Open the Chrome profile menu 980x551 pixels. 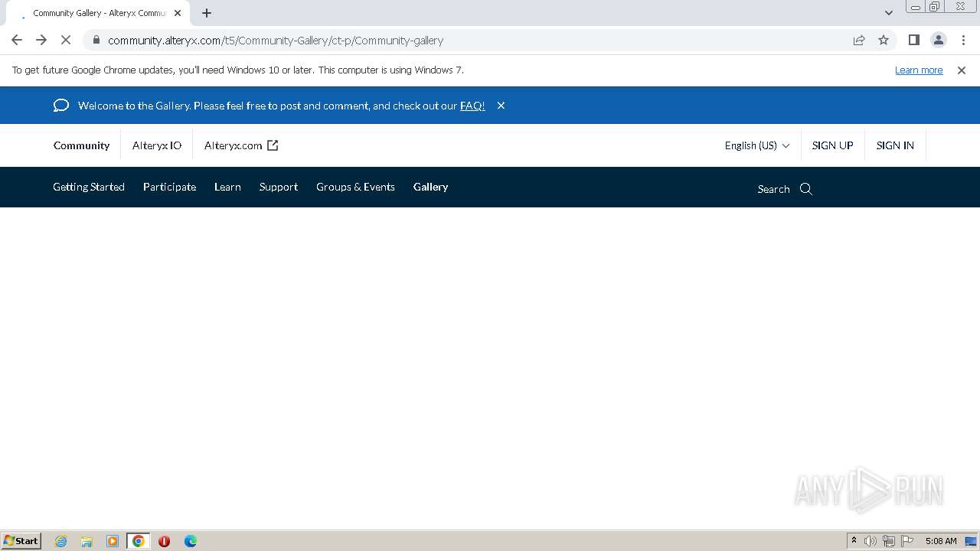click(x=938, y=40)
